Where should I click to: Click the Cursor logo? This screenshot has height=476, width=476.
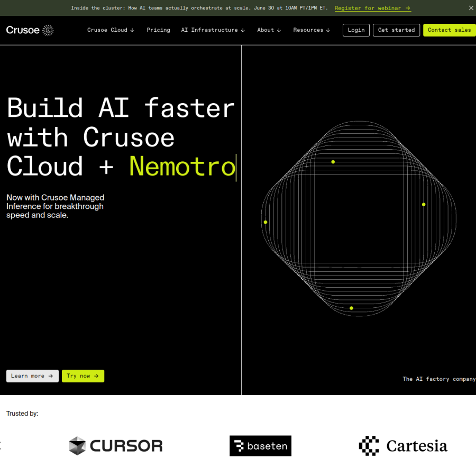(116, 446)
